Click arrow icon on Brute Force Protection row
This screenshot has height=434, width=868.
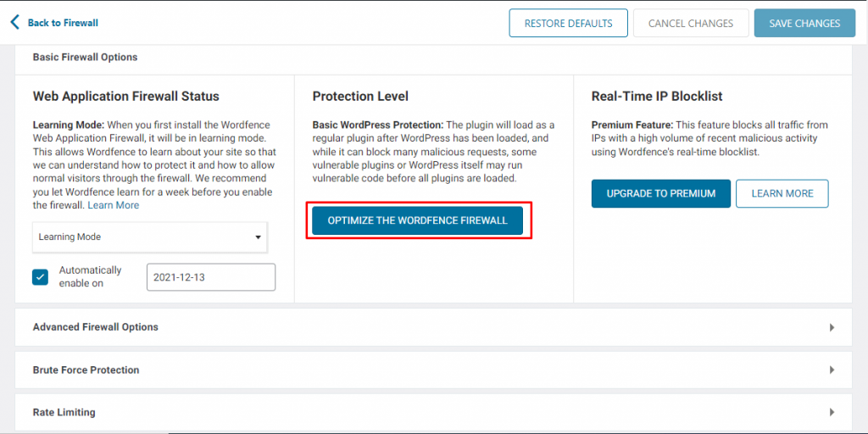coord(832,370)
